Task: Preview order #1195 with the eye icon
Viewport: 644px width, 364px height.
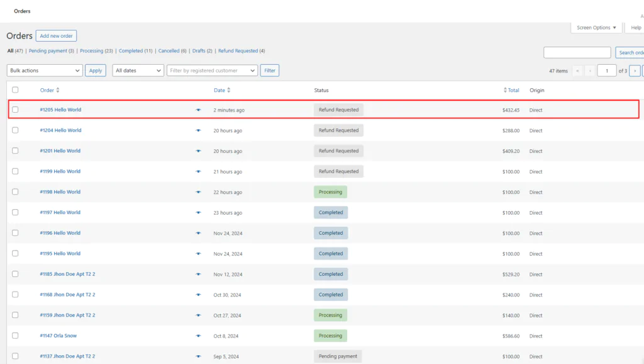Action: click(198, 254)
